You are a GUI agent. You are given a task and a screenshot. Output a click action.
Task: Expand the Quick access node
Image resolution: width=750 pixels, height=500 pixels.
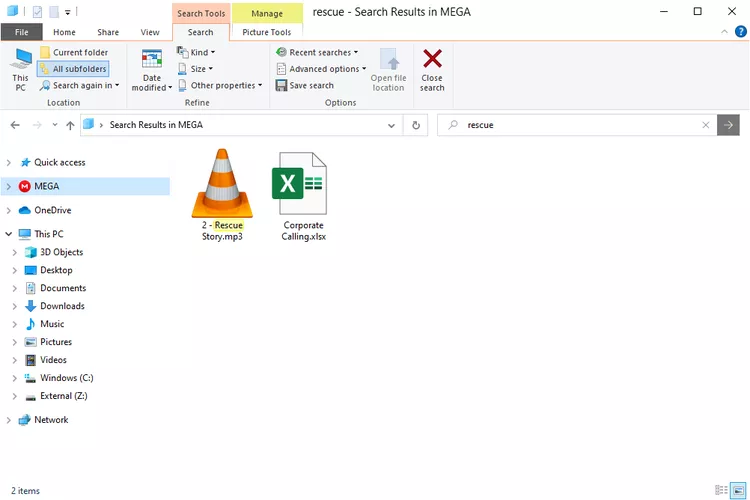pos(9,163)
